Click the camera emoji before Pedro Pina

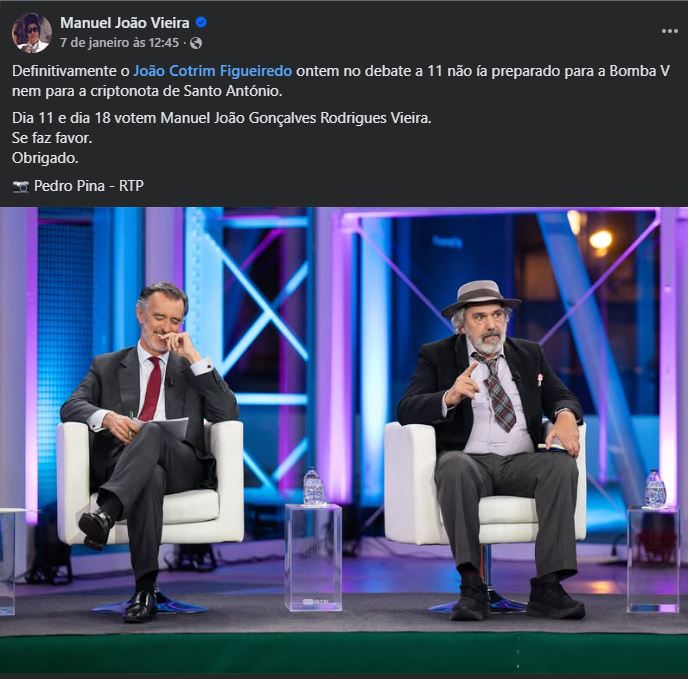click(x=20, y=186)
